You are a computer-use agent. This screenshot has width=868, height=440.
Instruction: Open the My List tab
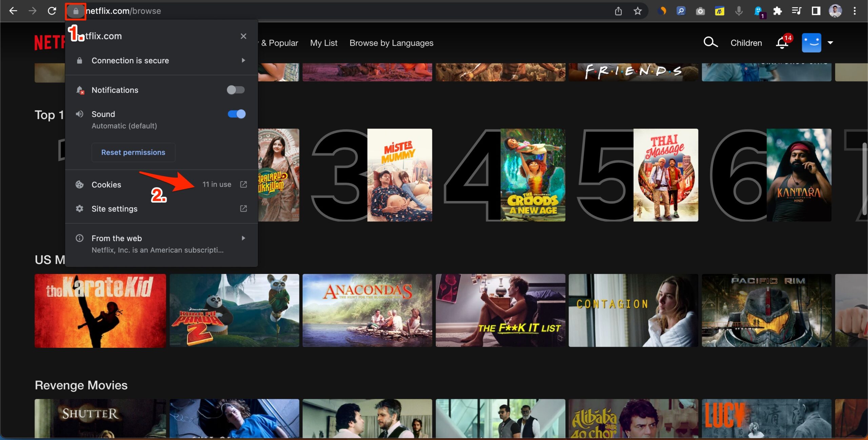click(323, 43)
